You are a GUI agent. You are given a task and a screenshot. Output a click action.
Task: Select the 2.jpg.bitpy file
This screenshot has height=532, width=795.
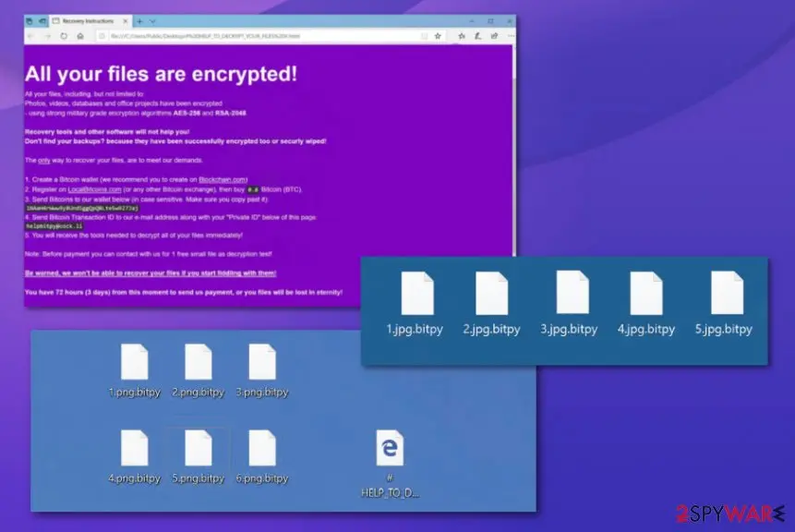[x=491, y=303]
